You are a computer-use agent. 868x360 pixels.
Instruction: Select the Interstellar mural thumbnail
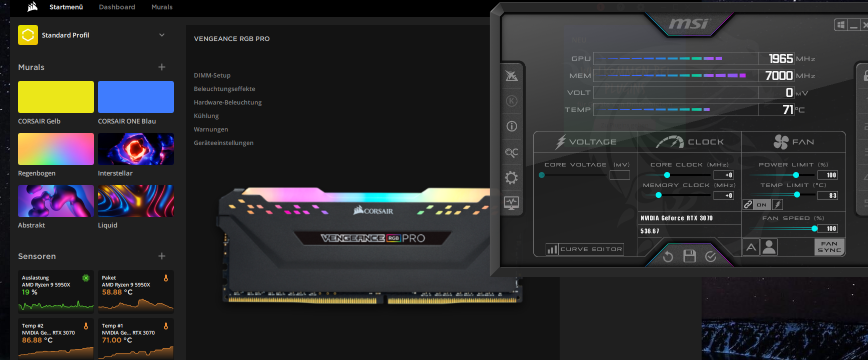[x=136, y=149]
